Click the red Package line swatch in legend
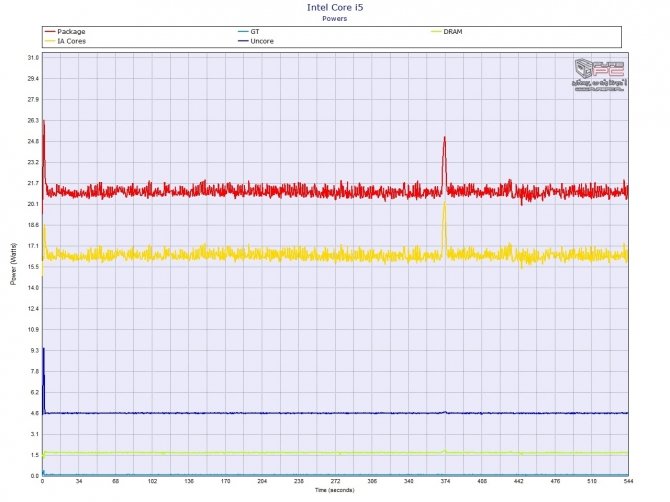670x502 pixels. click(50, 32)
